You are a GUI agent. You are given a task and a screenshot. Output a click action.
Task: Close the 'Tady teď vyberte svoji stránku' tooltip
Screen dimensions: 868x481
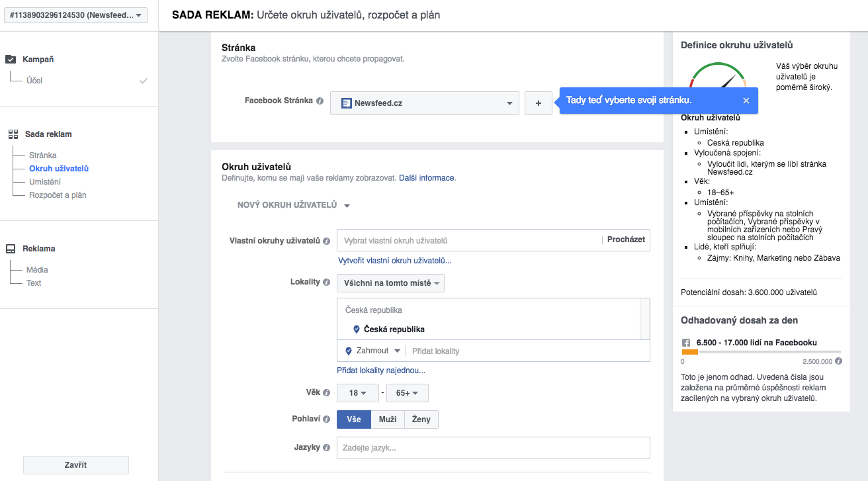[x=746, y=101]
